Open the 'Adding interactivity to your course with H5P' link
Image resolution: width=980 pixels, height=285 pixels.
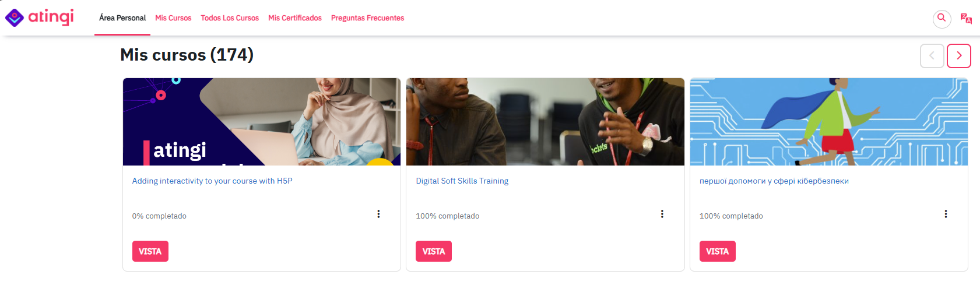coord(212,181)
